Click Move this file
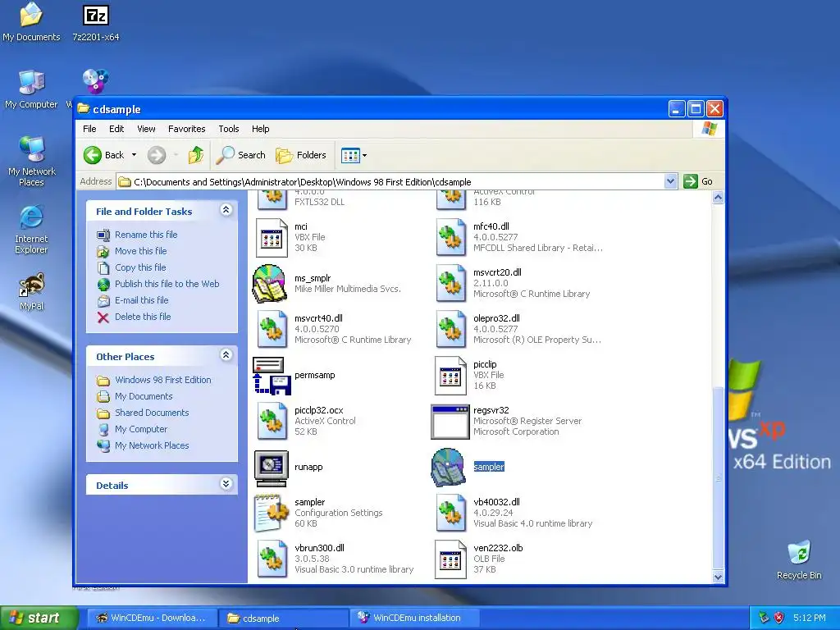Viewport: 840px width, 630px height. (x=140, y=251)
